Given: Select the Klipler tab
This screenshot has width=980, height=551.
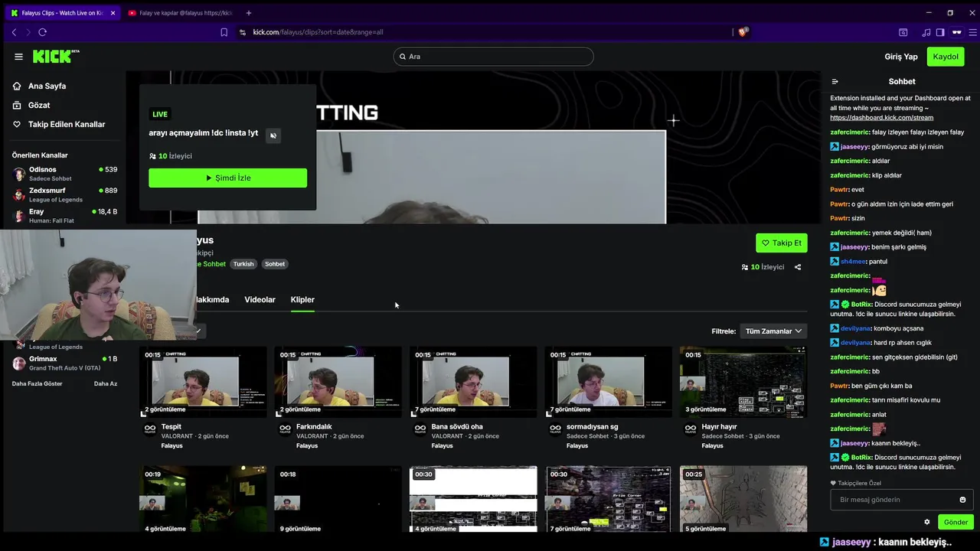Looking at the screenshot, I should tap(302, 299).
